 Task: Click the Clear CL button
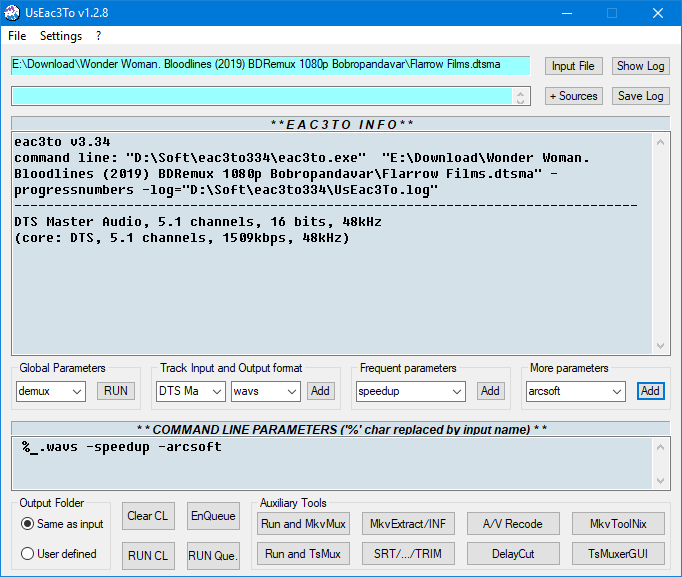coord(147,516)
